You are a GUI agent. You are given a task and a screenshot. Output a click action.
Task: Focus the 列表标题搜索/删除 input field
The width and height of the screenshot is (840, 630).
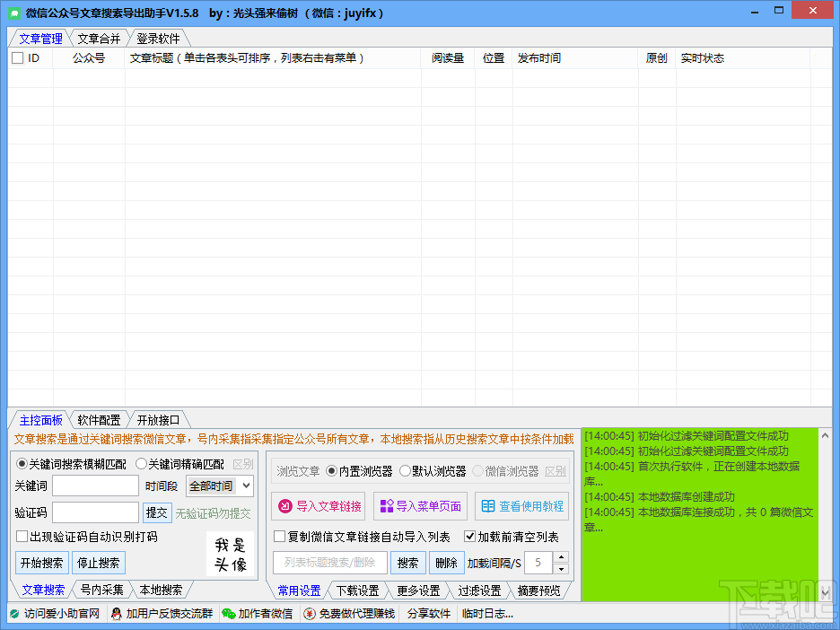click(x=330, y=563)
